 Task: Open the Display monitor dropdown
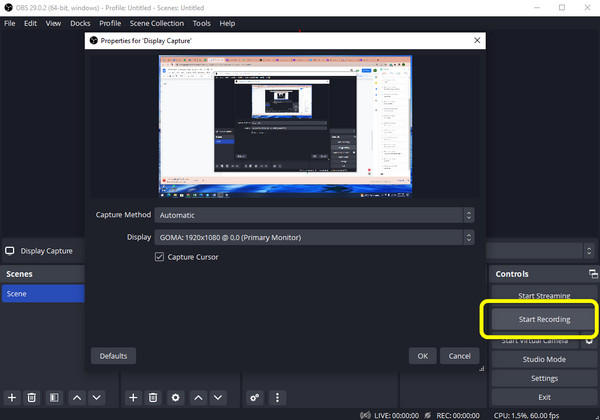[315, 238]
